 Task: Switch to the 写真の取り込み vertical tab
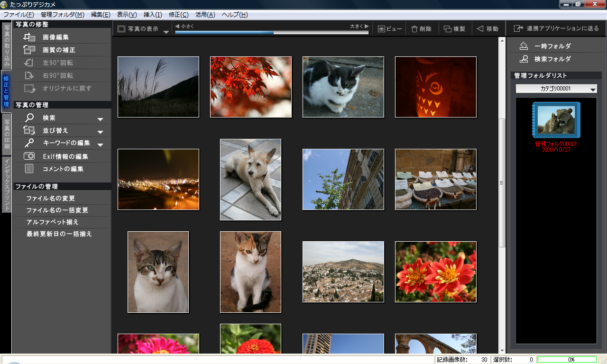pos(7,45)
